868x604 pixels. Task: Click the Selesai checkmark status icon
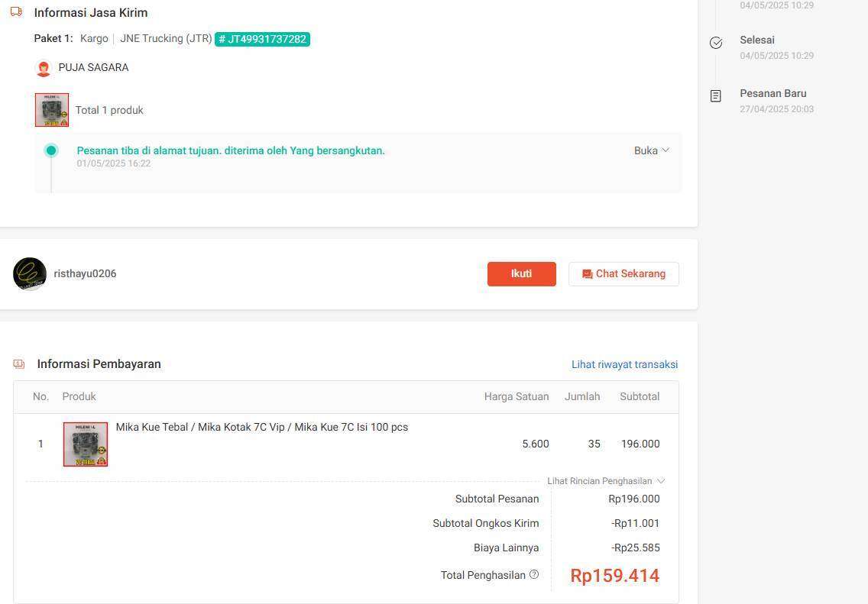[716, 43]
